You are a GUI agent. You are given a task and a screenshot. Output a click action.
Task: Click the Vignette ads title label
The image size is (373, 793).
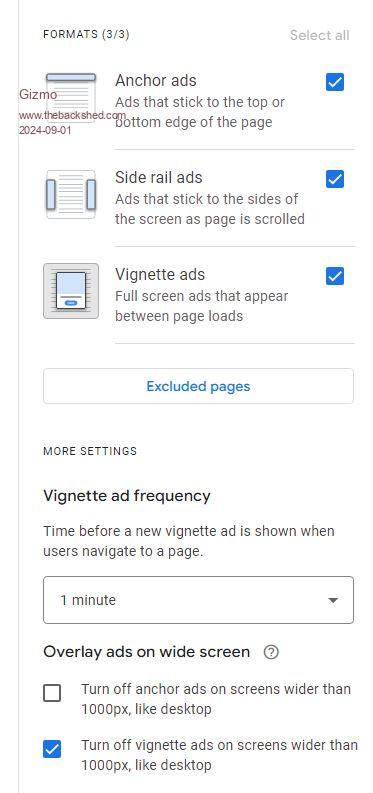click(x=160, y=275)
